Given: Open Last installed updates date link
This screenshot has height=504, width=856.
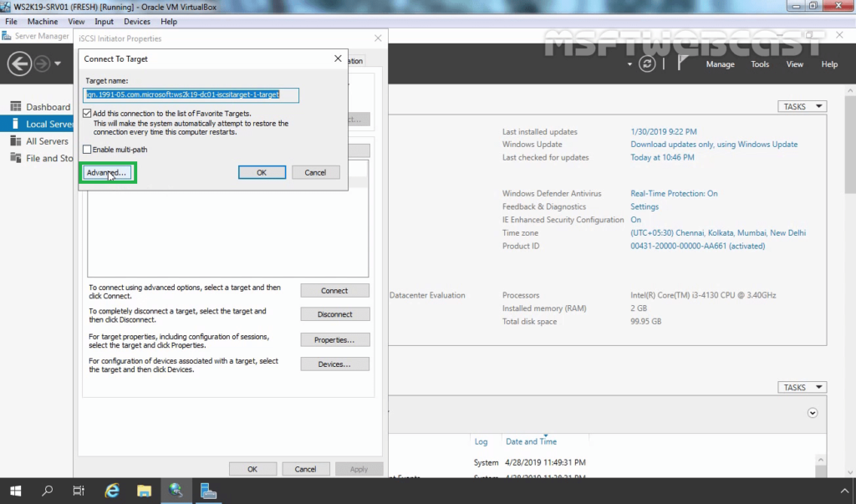Looking at the screenshot, I should [x=663, y=131].
